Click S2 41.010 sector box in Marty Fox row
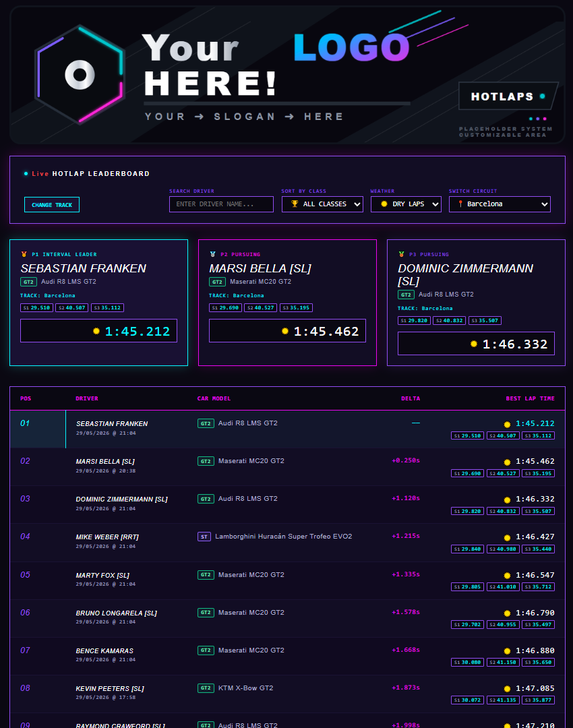The height and width of the screenshot is (728, 573). [503, 587]
